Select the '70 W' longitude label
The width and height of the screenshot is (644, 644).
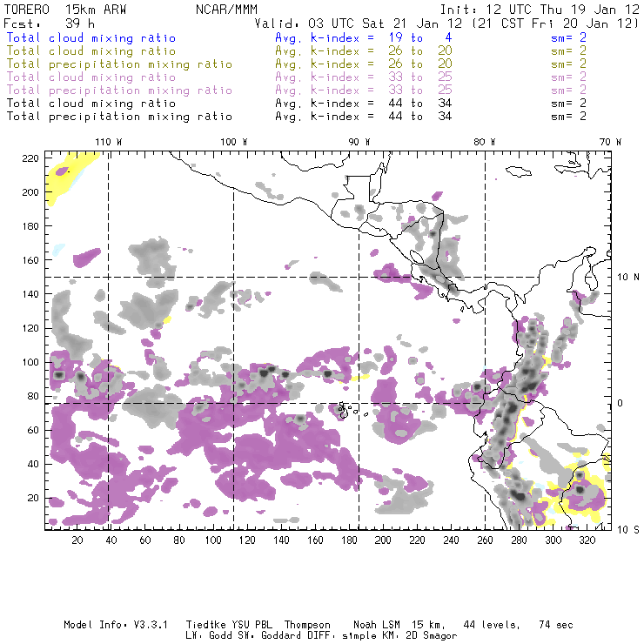coord(610,142)
